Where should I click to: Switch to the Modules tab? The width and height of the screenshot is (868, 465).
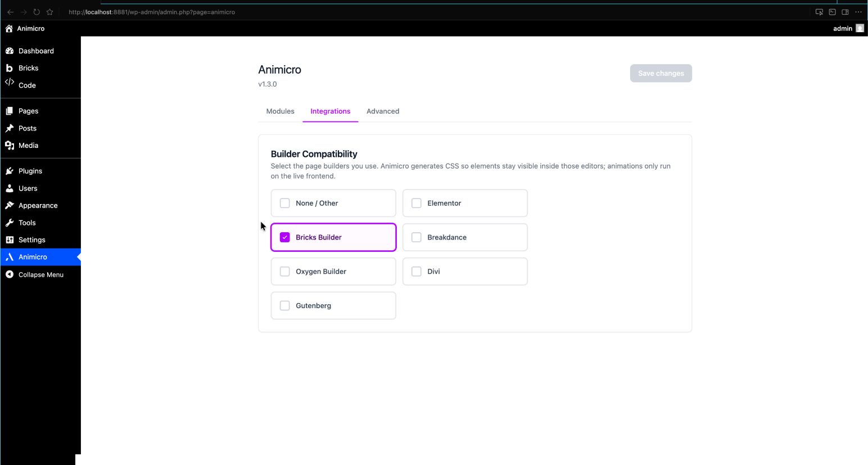tap(280, 111)
